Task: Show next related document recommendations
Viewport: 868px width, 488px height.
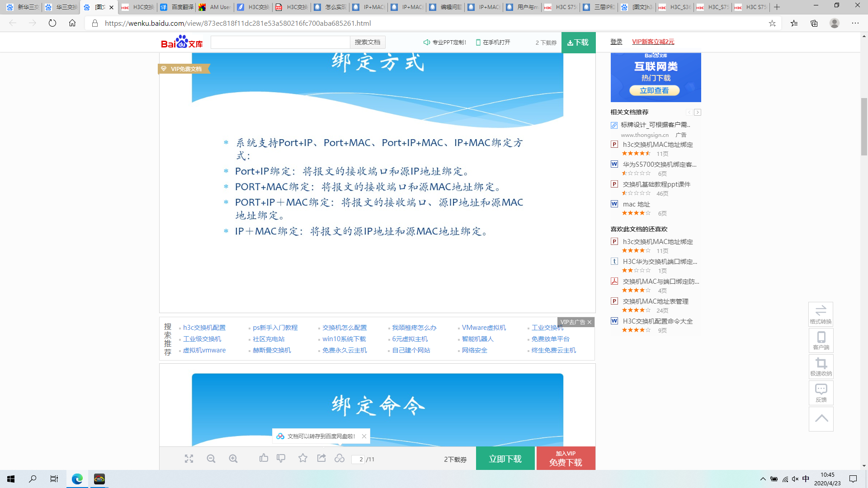Action: (x=698, y=112)
